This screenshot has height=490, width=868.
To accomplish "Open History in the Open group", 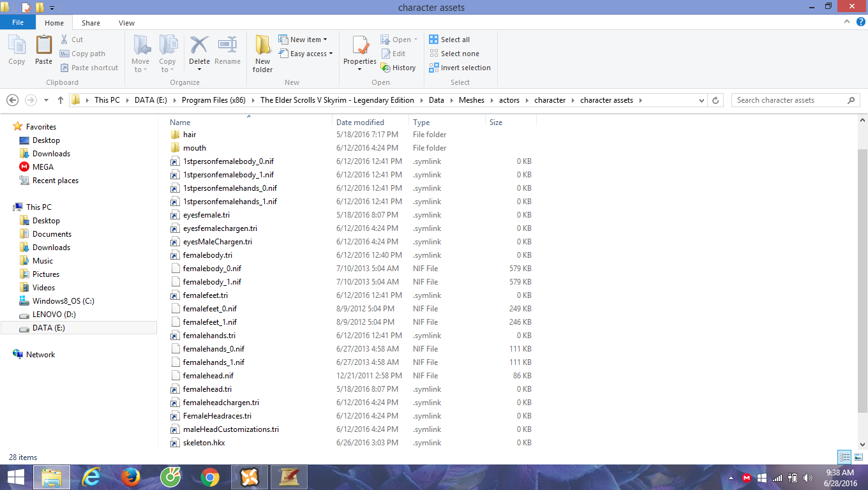I will click(x=398, y=68).
